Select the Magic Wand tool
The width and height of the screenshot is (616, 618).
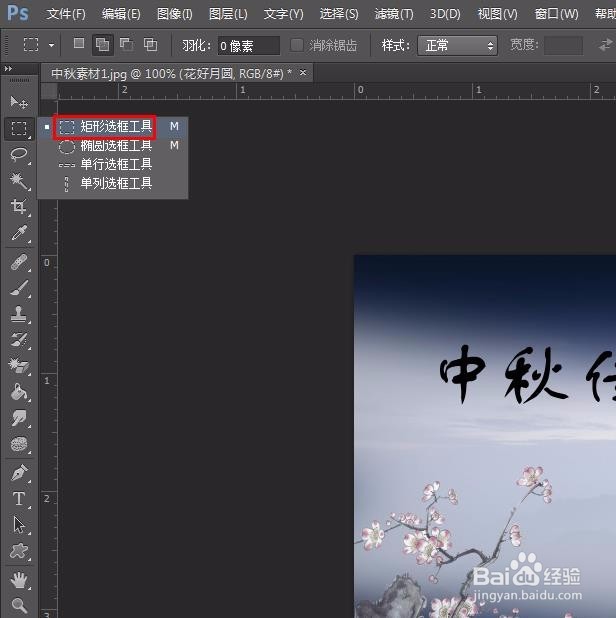[19, 181]
